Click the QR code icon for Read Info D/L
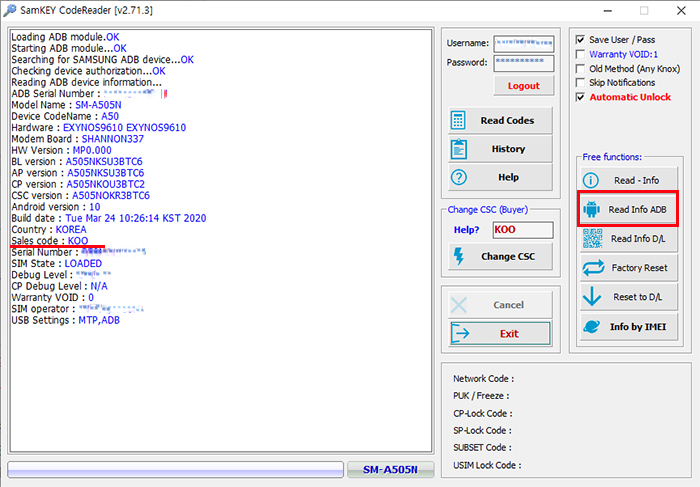700x487 pixels. click(x=592, y=238)
